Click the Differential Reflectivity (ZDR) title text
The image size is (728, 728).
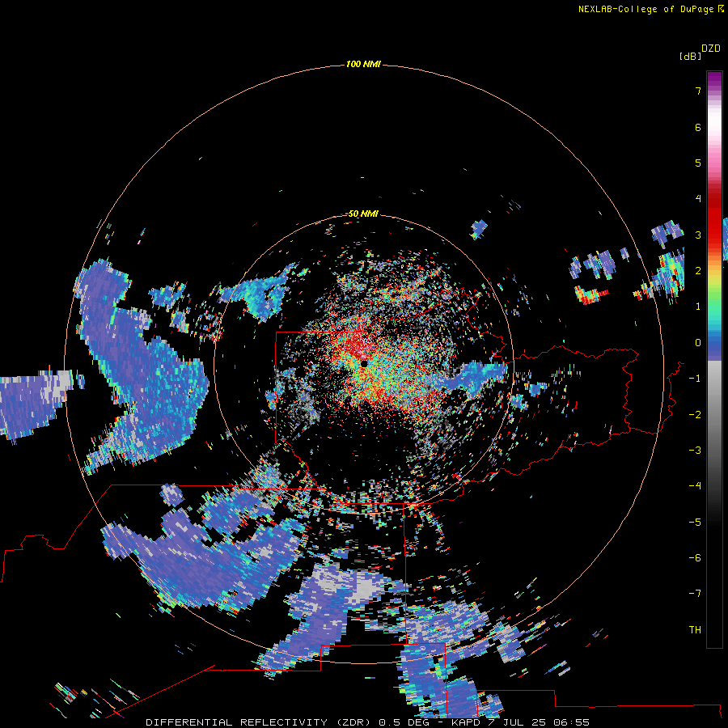258,722
